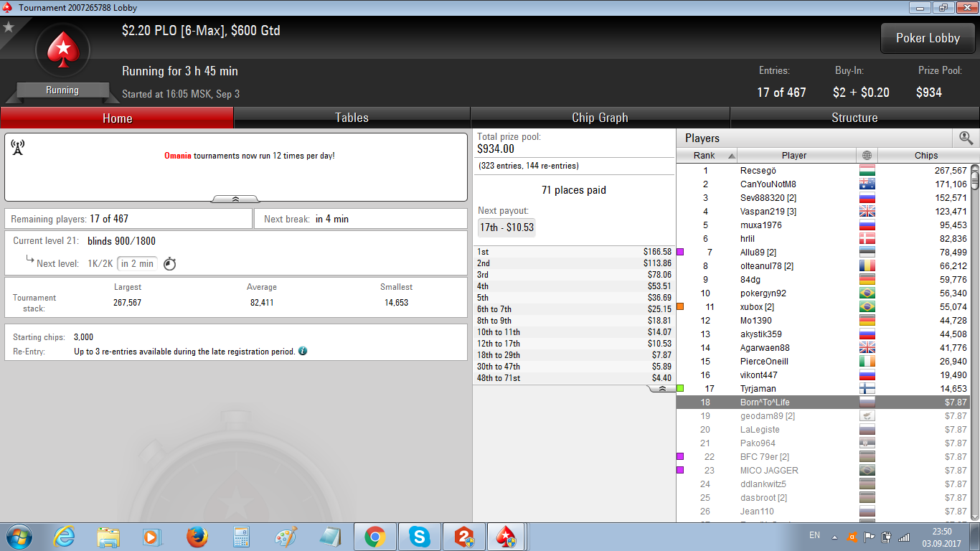Image resolution: width=980 pixels, height=551 pixels.
Task: Open the Structure tab
Action: (x=854, y=117)
